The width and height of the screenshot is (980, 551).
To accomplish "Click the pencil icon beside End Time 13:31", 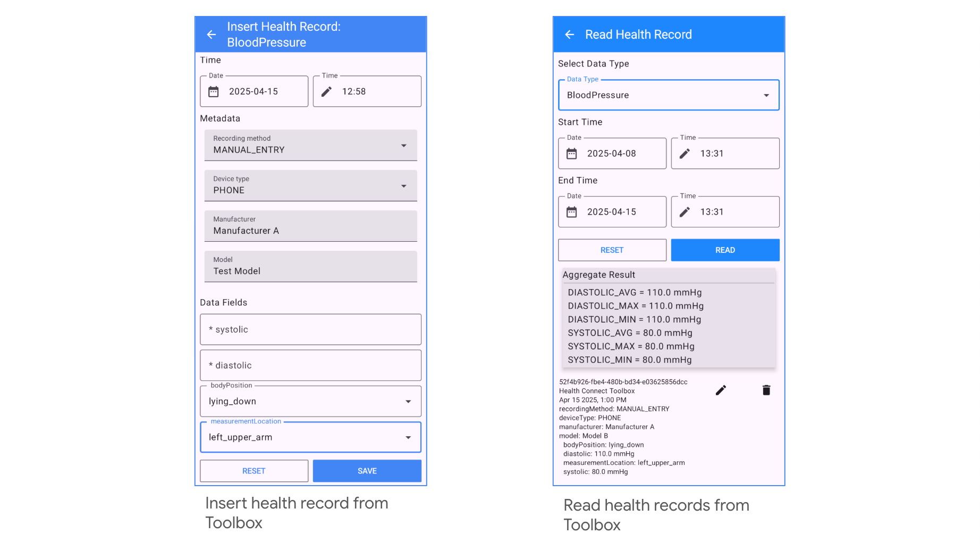I will (x=685, y=211).
